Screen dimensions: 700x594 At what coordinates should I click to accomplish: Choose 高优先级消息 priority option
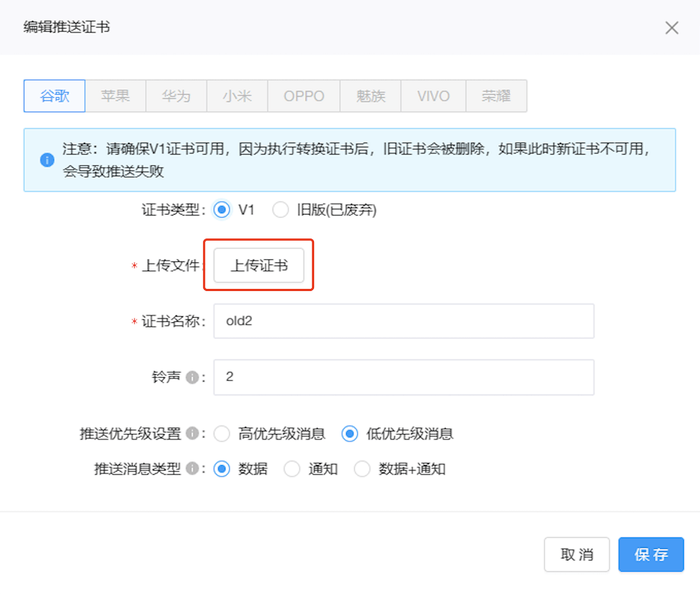tap(221, 434)
